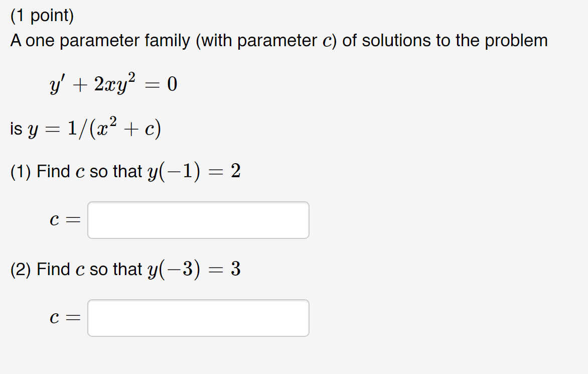Screen dimensions: 588x374
Task: Click the question label (2)
Action: 22,269
